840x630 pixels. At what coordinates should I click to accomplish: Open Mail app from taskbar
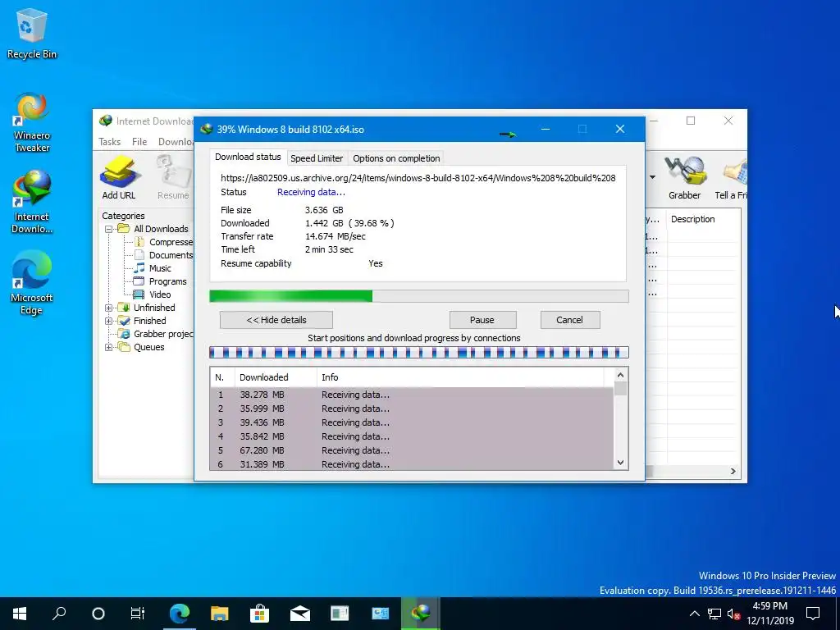pyautogui.click(x=300, y=613)
